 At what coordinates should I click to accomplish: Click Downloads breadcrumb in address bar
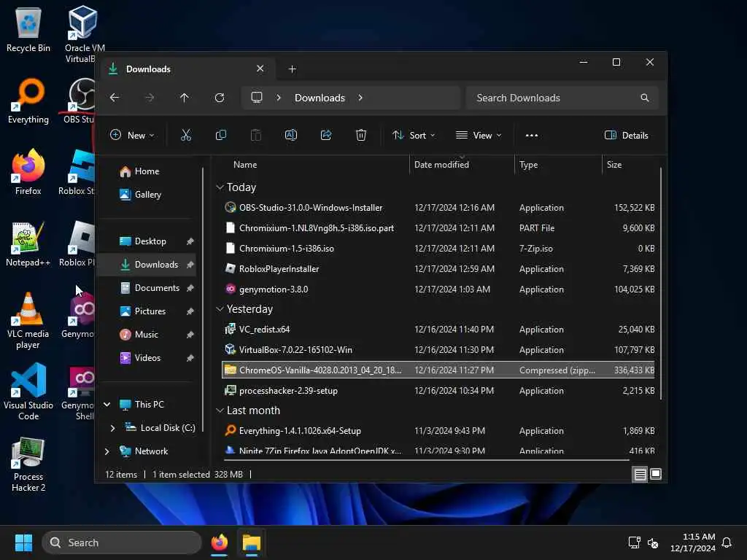(320, 98)
